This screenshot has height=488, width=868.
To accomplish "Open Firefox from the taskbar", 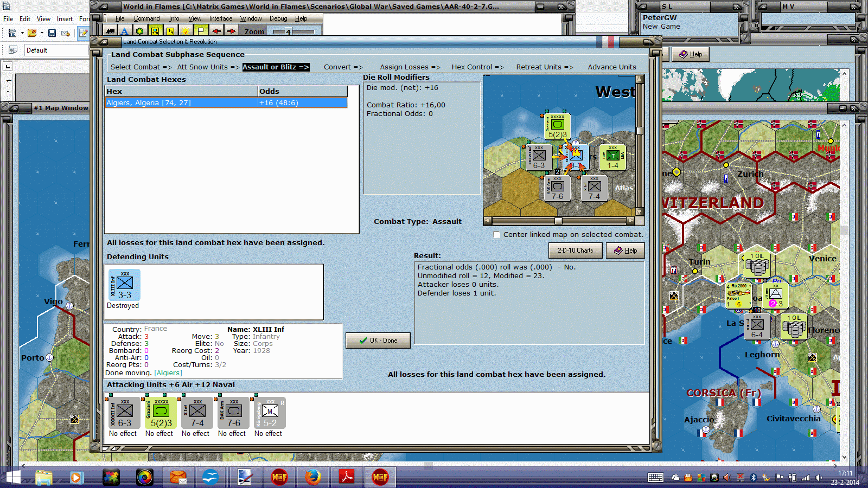I will (312, 477).
